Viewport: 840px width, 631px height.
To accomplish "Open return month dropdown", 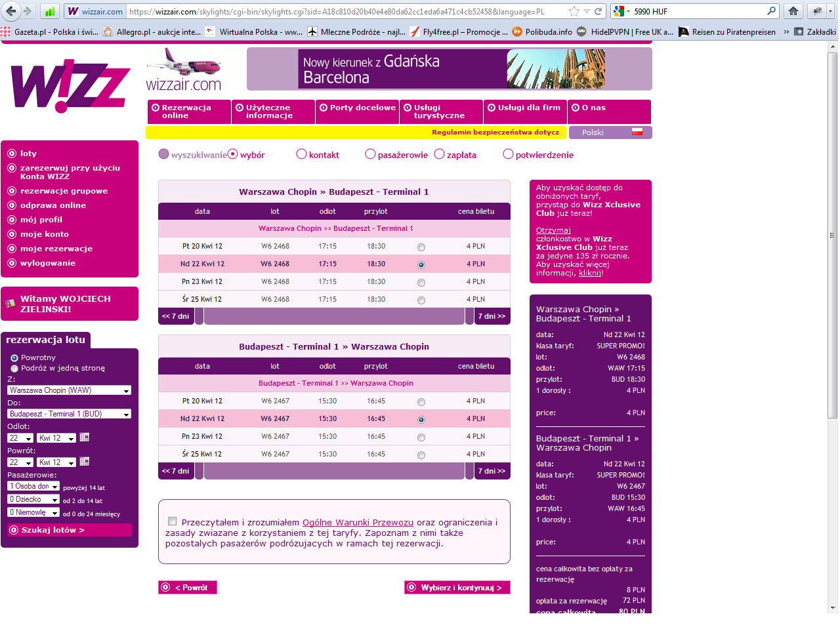I will point(56,462).
